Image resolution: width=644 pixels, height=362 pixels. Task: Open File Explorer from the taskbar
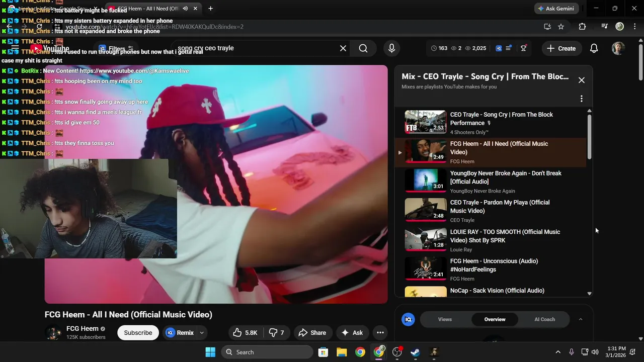pyautogui.click(x=342, y=352)
